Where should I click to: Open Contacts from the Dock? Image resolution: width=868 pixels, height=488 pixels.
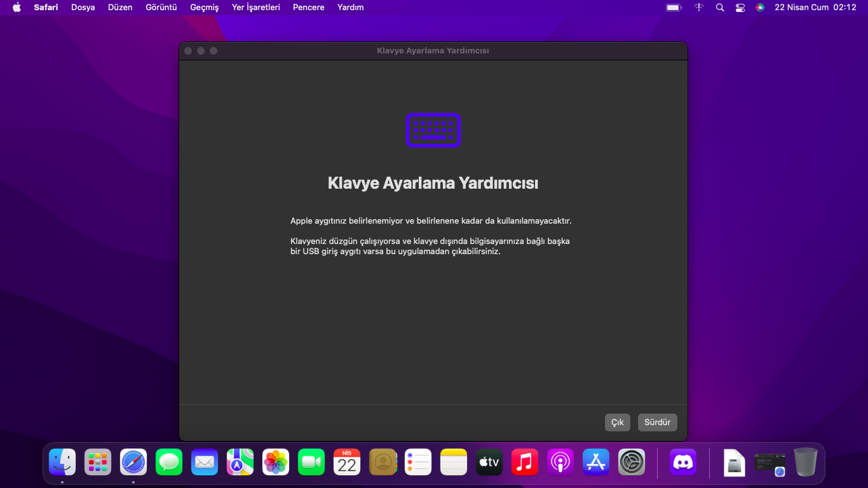coord(383,462)
